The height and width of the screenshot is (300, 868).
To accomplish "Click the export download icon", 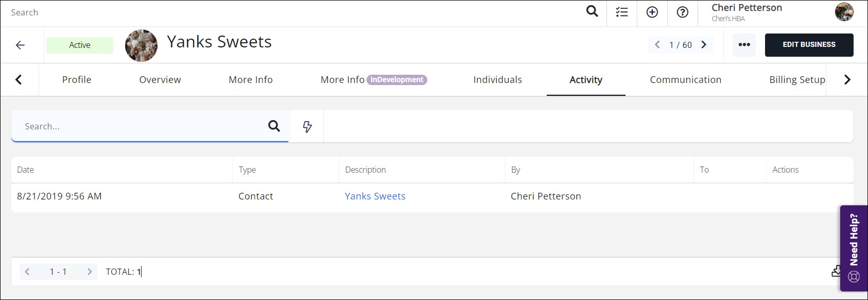I will click(x=836, y=271).
